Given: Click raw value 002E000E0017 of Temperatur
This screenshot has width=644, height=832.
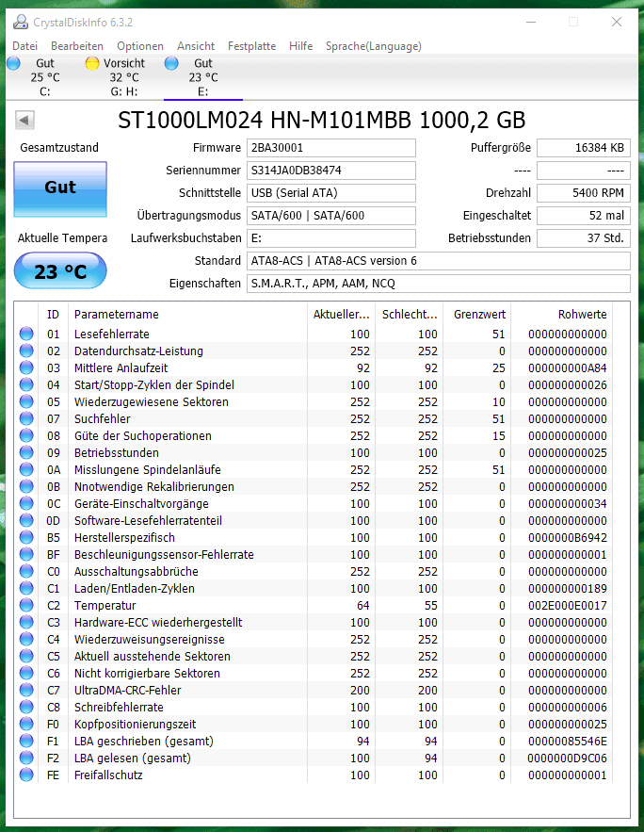Looking at the screenshot, I should [x=567, y=606].
